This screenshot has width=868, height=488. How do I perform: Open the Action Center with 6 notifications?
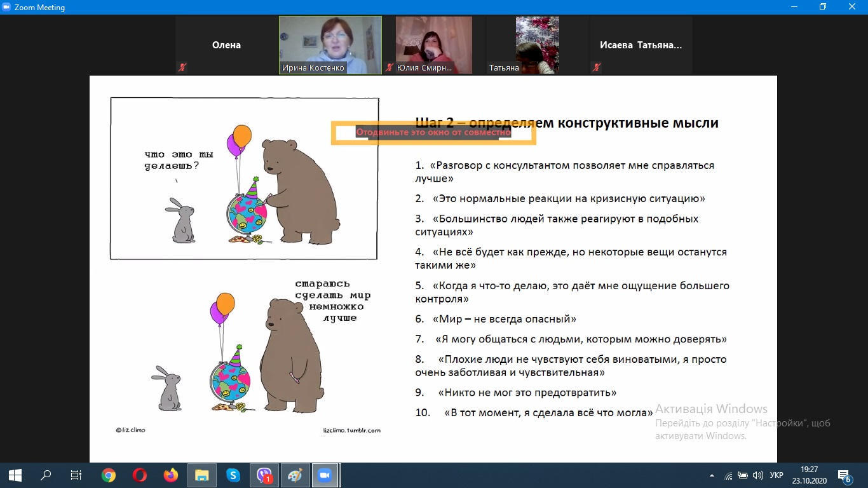[x=845, y=476]
